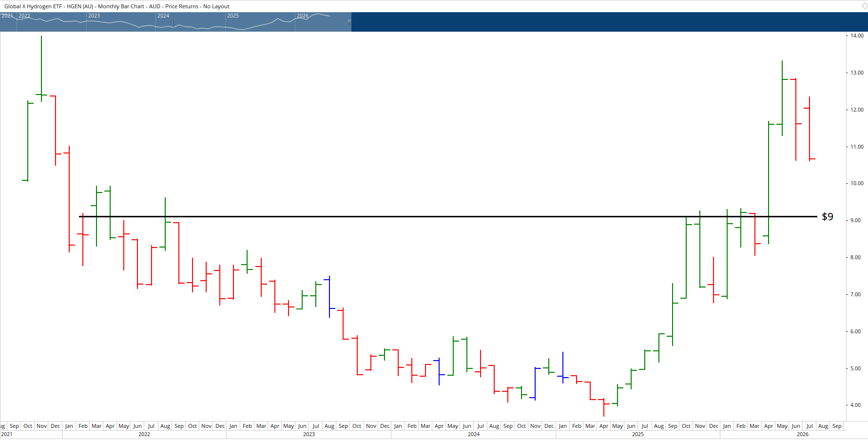Click the 8.00 price axis label
Viewport: 868px width, 441px height.
coord(855,257)
